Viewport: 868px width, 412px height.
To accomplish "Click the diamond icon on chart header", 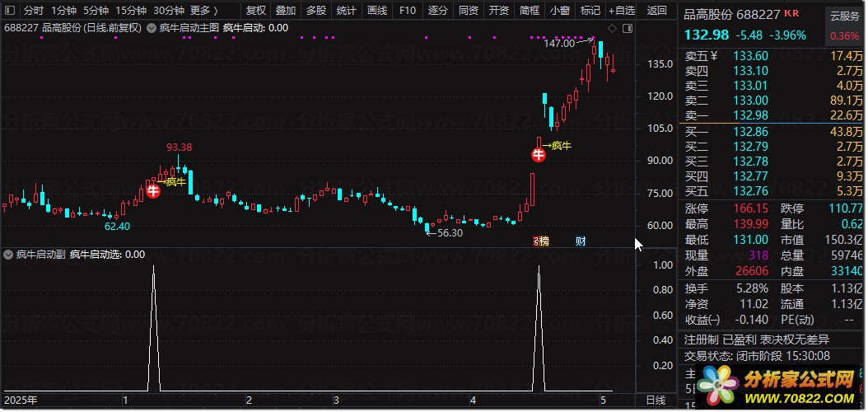I will (x=612, y=28).
